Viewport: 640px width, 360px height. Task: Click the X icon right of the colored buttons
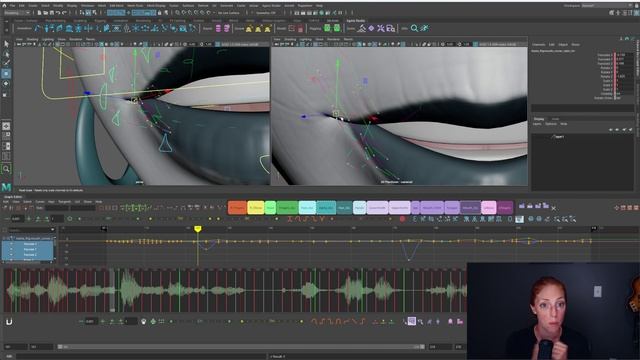[x=553, y=208]
